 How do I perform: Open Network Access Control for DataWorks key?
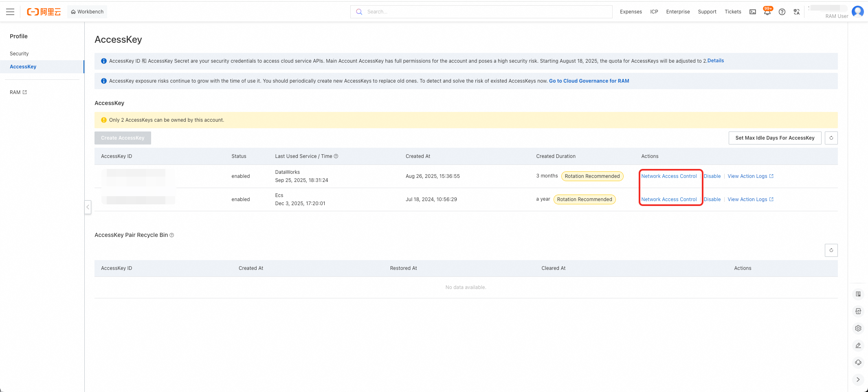tap(669, 176)
